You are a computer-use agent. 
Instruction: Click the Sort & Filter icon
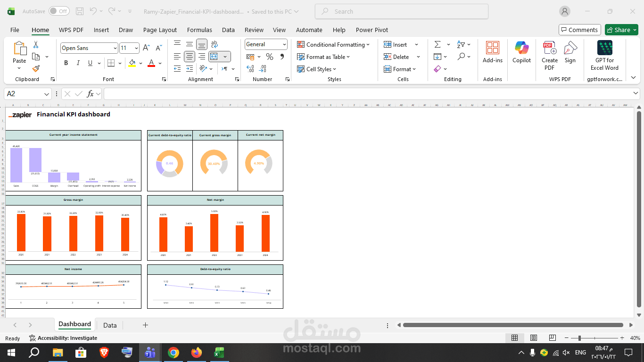(x=461, y=44)
